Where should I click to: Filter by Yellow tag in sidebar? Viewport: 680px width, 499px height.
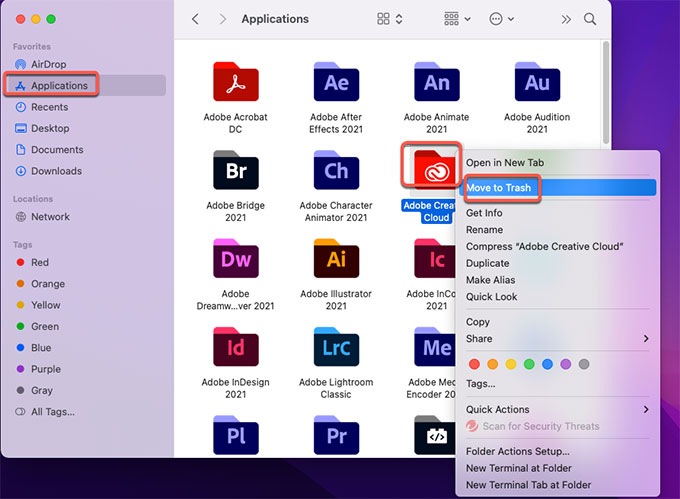point(38,305)
